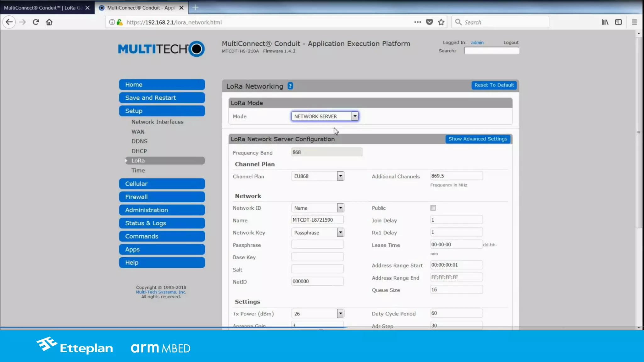Select DHCP under Setup menu
This screenshot has height=362, width=644.
[139, 151]
